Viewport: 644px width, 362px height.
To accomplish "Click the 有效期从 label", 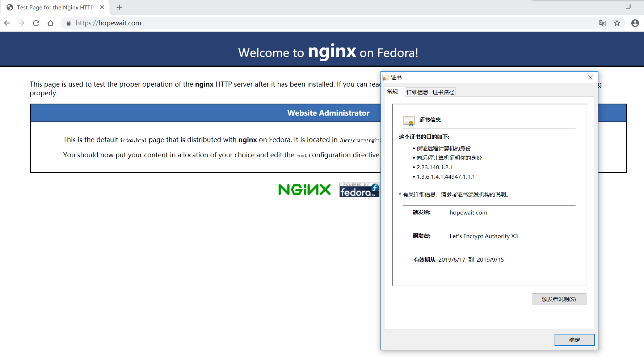I will [425, 260].
